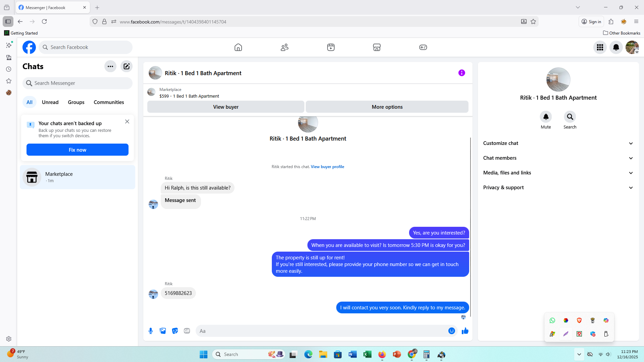Dismiss the chats backup notice
644x362 pixels.
(x=127, y=121)
